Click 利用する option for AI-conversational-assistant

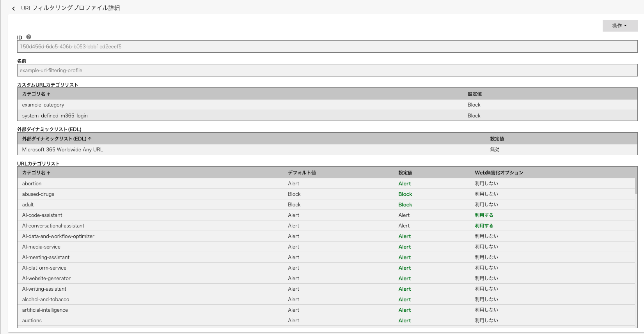coord(484,226)
